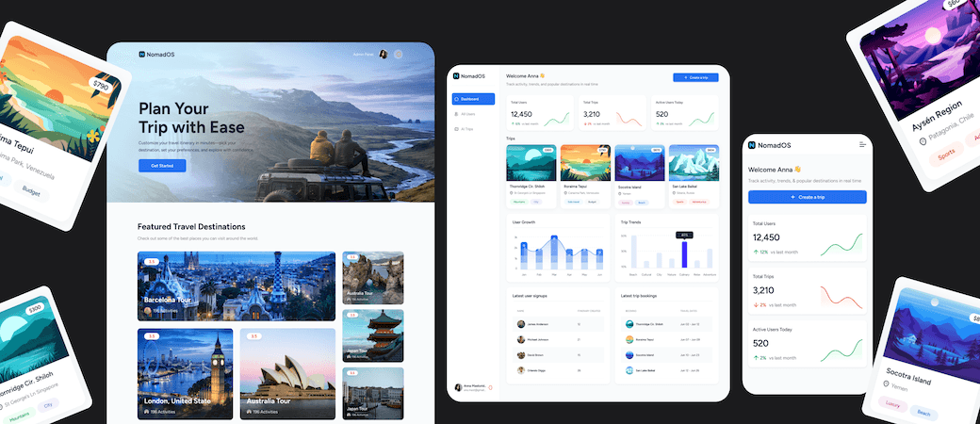Open the hamburger menu in the mobile view
Screen dimensions: 980x424
[862, 144]
